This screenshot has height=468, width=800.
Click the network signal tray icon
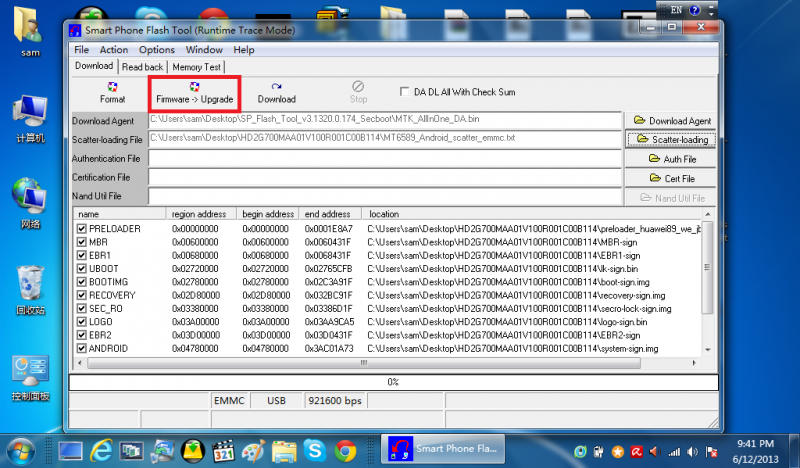pos(674,452)
